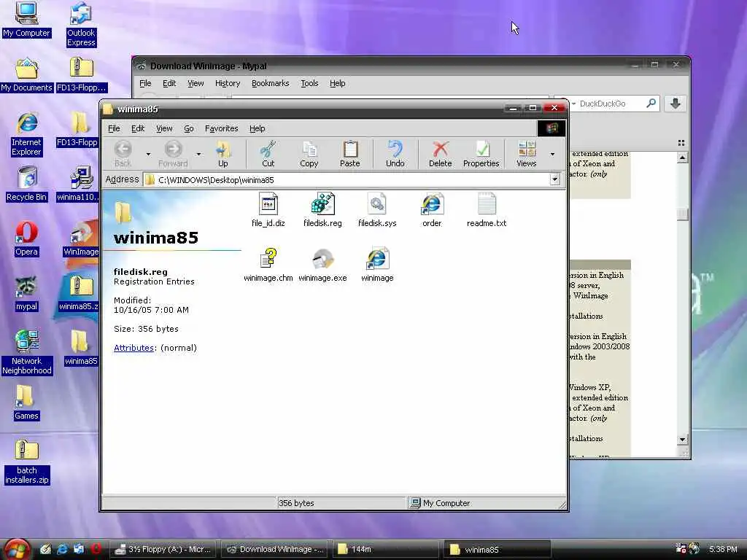This screenshot has height=560, width=747.
Task: Open the Favorites menu in winima85
Action: click(x=222, y=128)
